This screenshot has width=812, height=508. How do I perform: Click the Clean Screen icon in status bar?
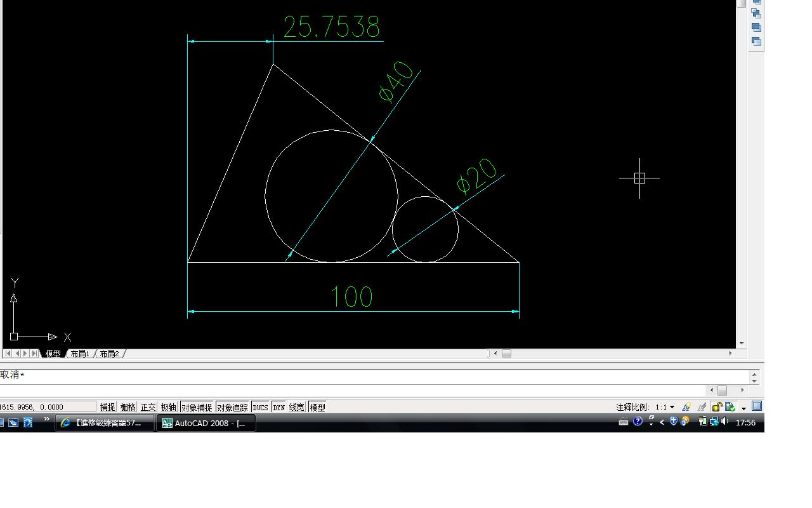(757, 406)
